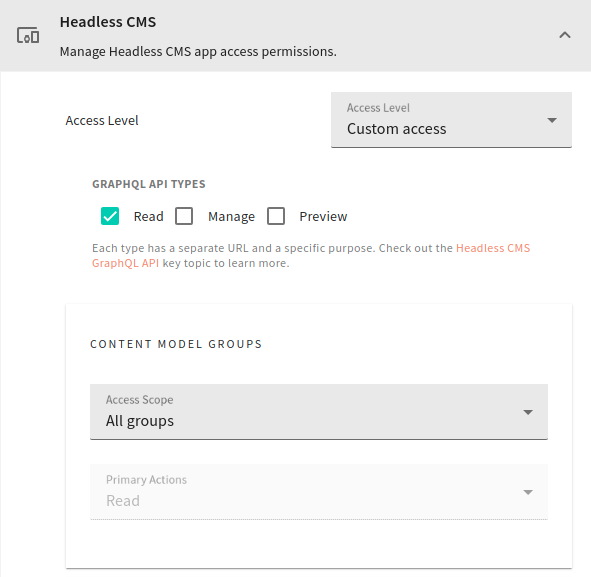
Task: Uncheck the Read API type checkbox
Action: [110, 216]
